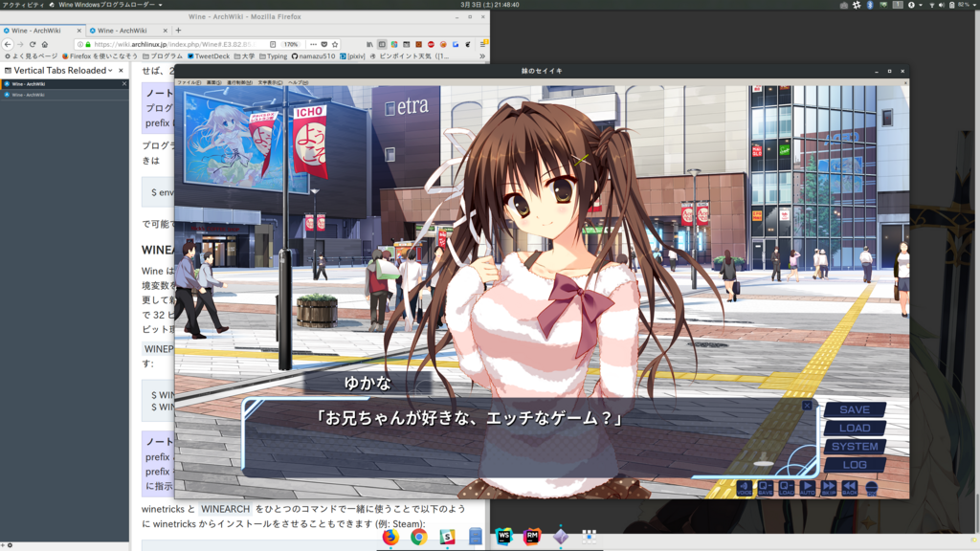Open Firefox library icon
This screenshot has width=980, height=551.
pos(369,44)
